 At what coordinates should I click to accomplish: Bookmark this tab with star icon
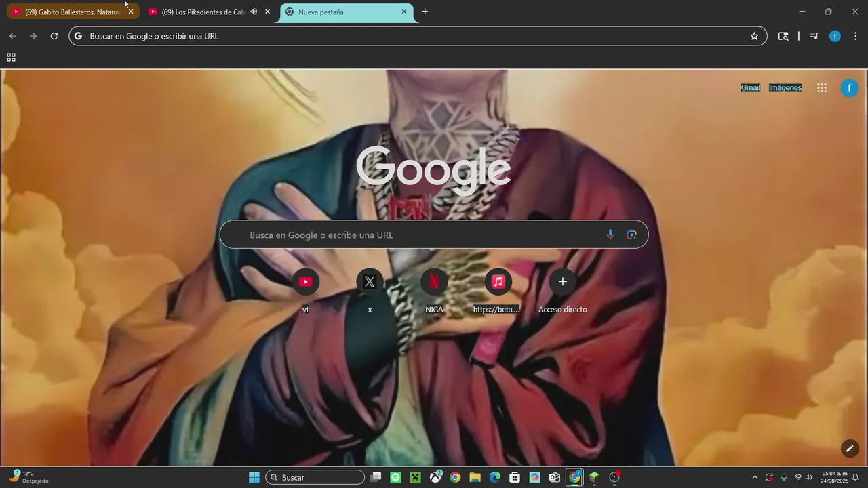[x=754, y=36]
